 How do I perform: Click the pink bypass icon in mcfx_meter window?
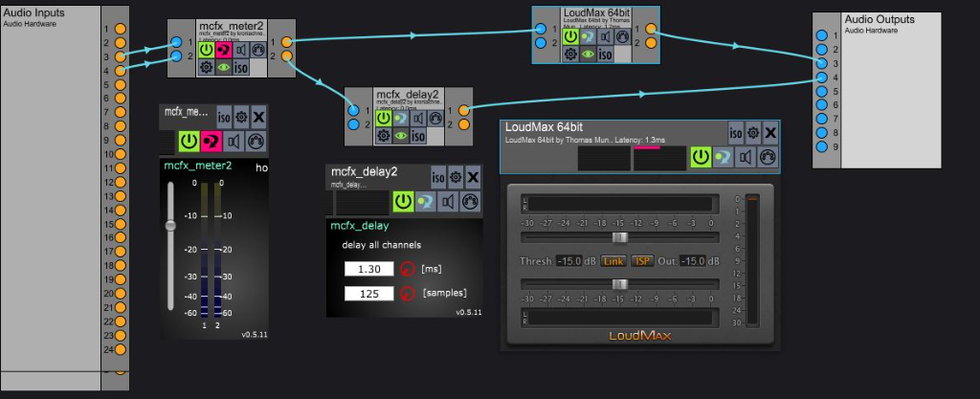(x=212, y=142)
